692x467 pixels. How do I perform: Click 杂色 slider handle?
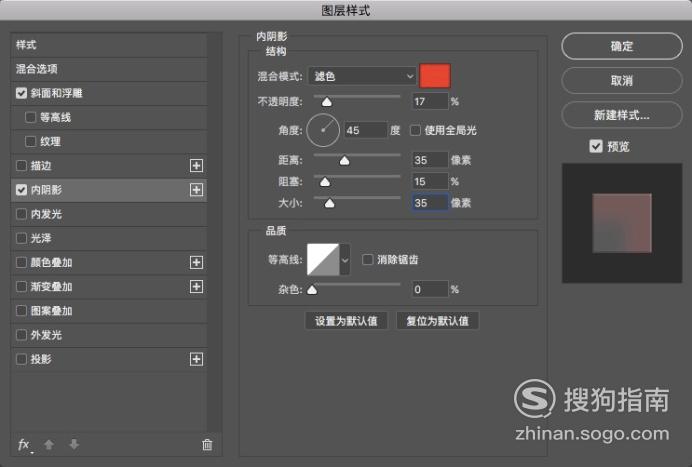click(x=312, y=290)
